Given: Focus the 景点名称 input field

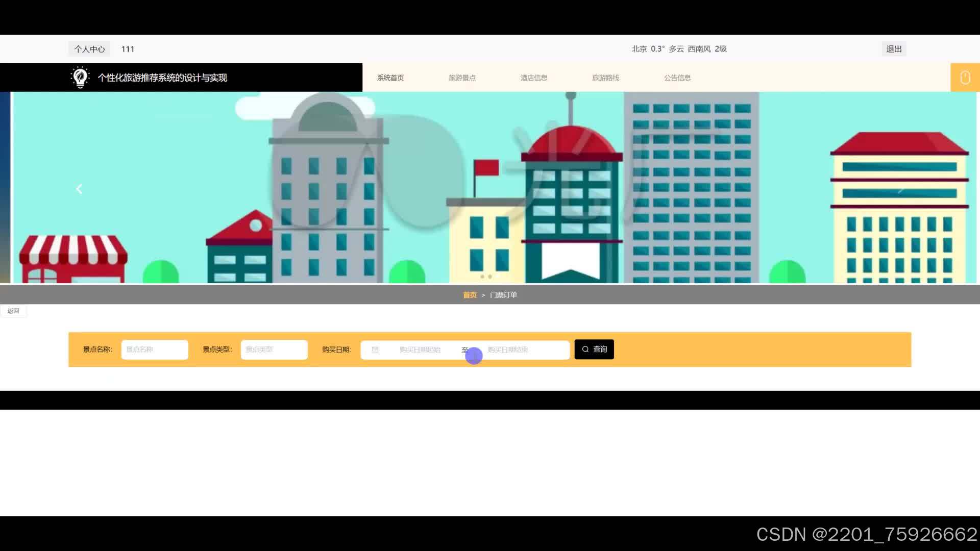Looking at the screenshot, I should pyautogui.click(x=155, y=349).
